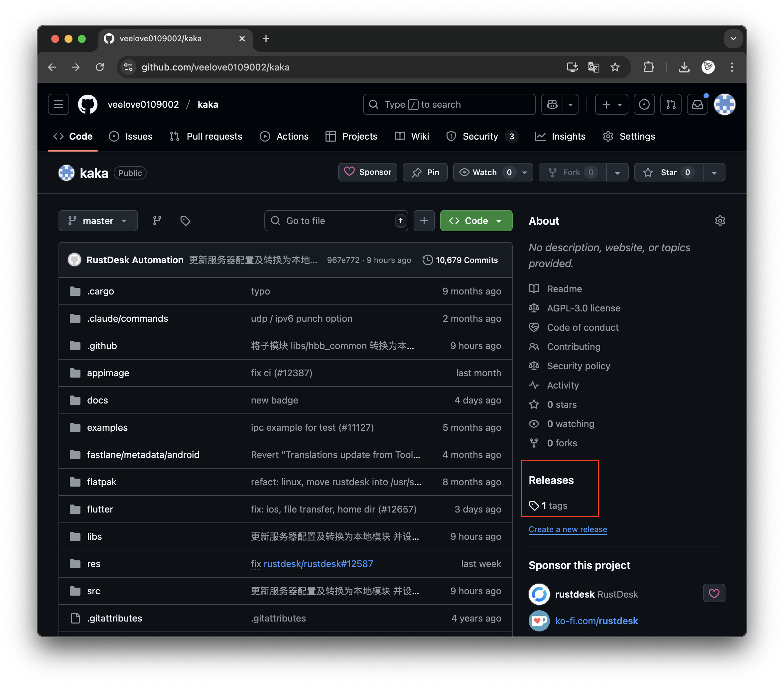Screen dimensions: 784x686
Task: Expand the green Code dropdown
Action: [x=476, y=221]
